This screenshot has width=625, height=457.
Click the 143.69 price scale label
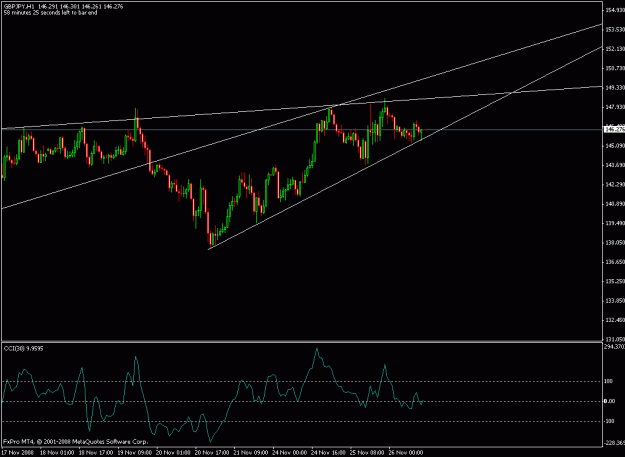coord(615,165)
